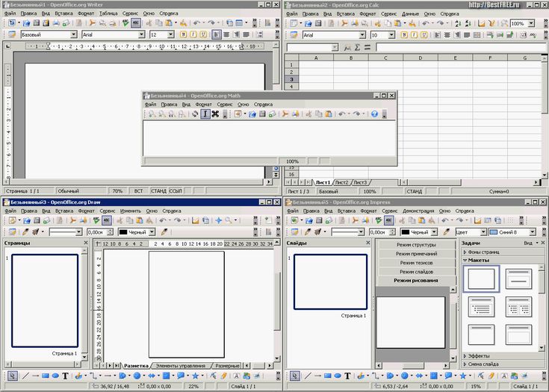Switch to 'Элементы управления' tab in Draw
This screenshot has width=549, height=392.
pos(181,365)
